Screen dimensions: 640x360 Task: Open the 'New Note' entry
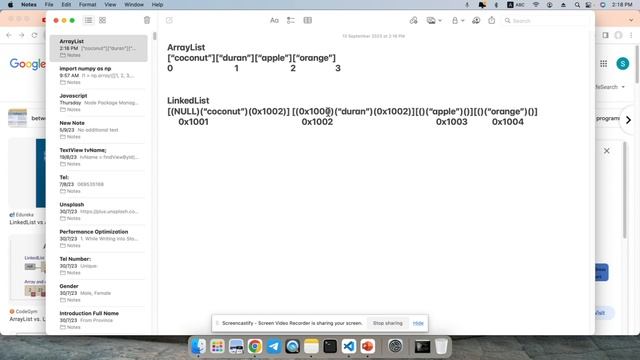point(98,129)
